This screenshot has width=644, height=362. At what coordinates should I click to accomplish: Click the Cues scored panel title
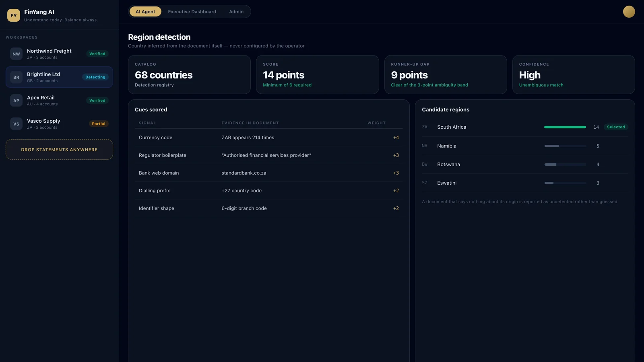tap(151, 109)
